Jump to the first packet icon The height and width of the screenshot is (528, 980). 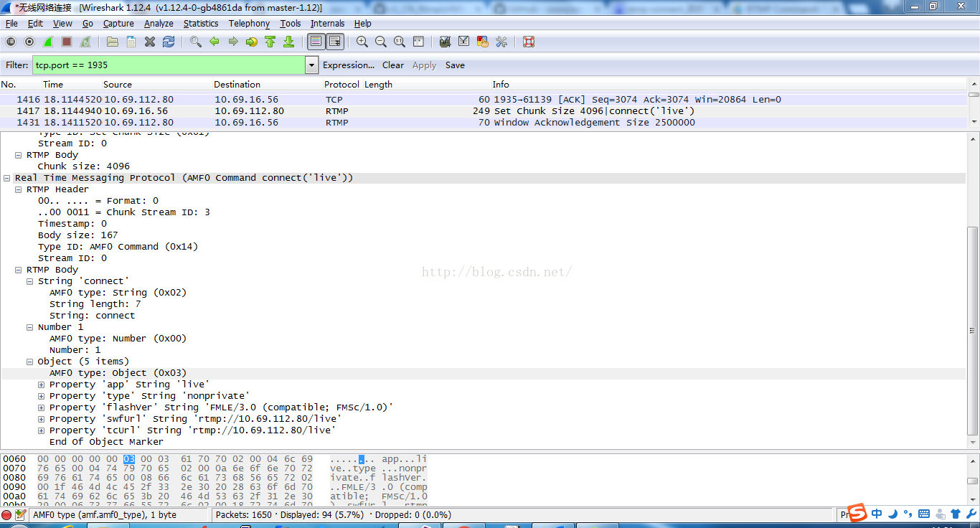click(x=270, y=42)
